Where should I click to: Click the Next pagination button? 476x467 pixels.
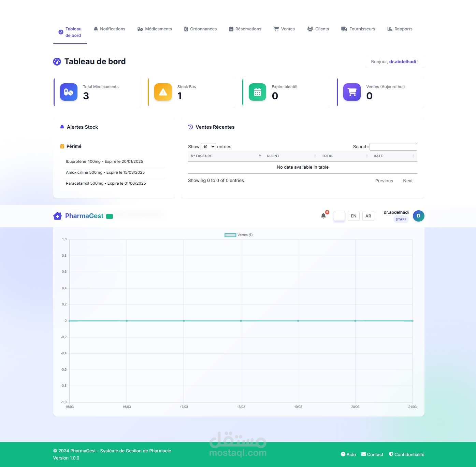(x=408, y=181)
